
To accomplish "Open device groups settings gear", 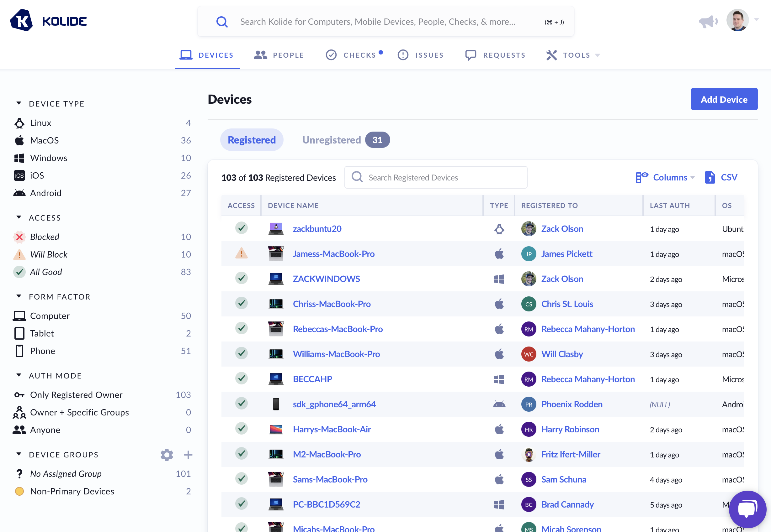I will 167,455.
